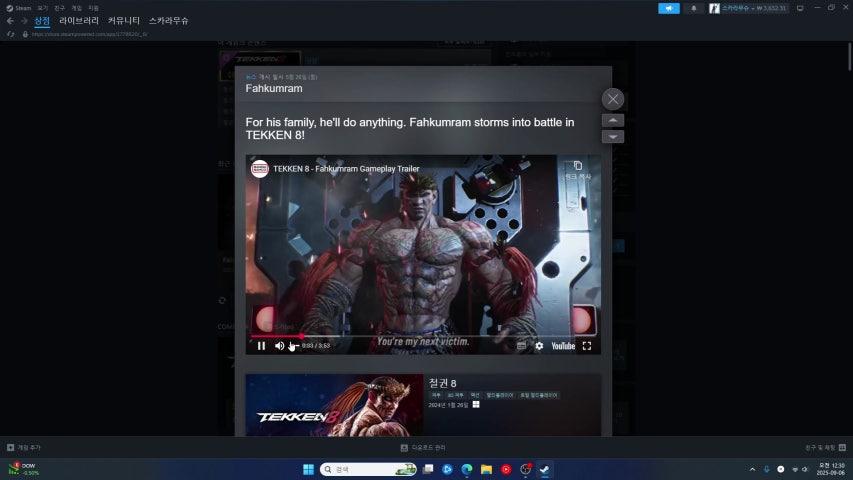Open YouTube video settings gear
The width and height of the screenshot is (853, 480).
point(539,346)
